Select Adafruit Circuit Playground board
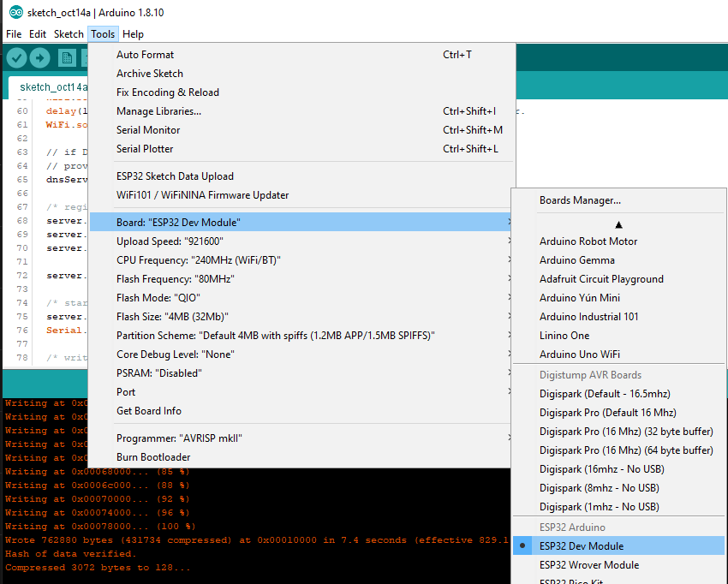728x584 pixels. 618,279
